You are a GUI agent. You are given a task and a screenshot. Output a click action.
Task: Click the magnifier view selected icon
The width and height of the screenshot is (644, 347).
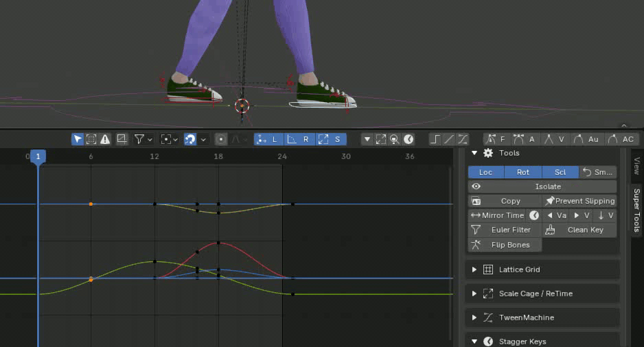click(394, 139)
